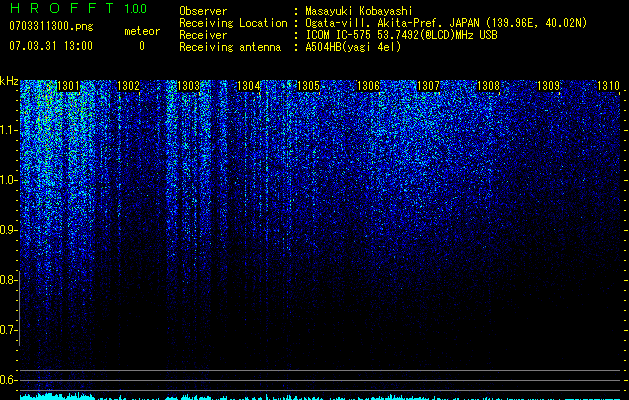Click the meteor count label
The image size is (629, 400).
pyautogui.click(x=142, y=31)
